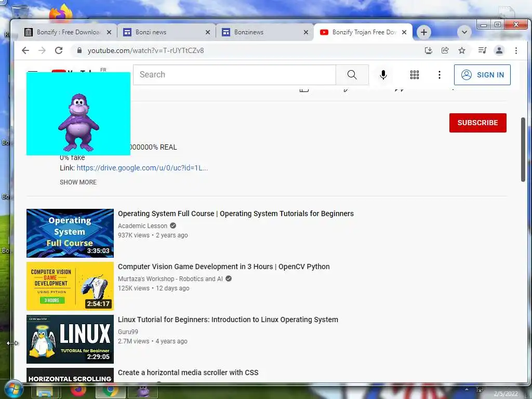Visit the Guru99 channel
The image size is (532, 399).
128,331
